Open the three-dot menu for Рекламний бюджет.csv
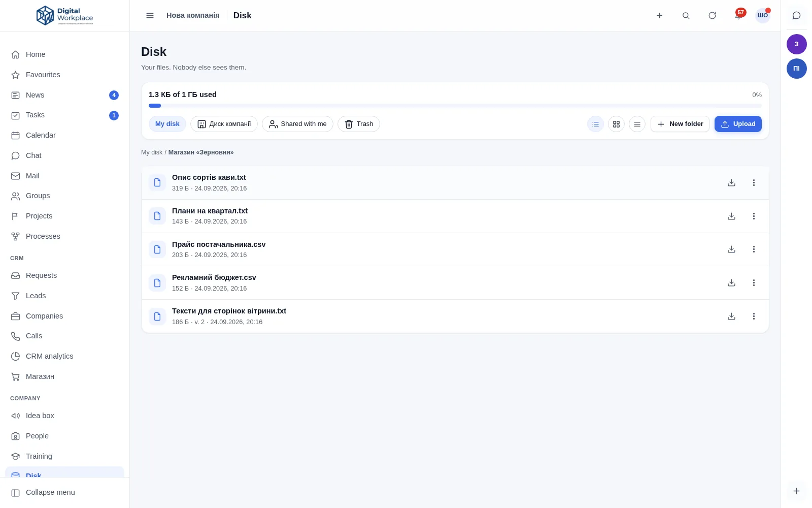This screenshot has height=508, width=812. [x=754, y=283]
